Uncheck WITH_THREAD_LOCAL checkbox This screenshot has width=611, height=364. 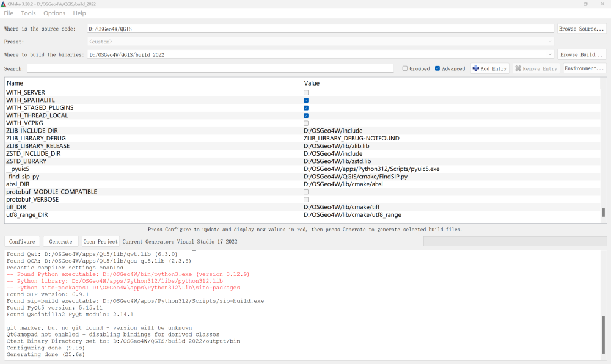tap(306, 115)
